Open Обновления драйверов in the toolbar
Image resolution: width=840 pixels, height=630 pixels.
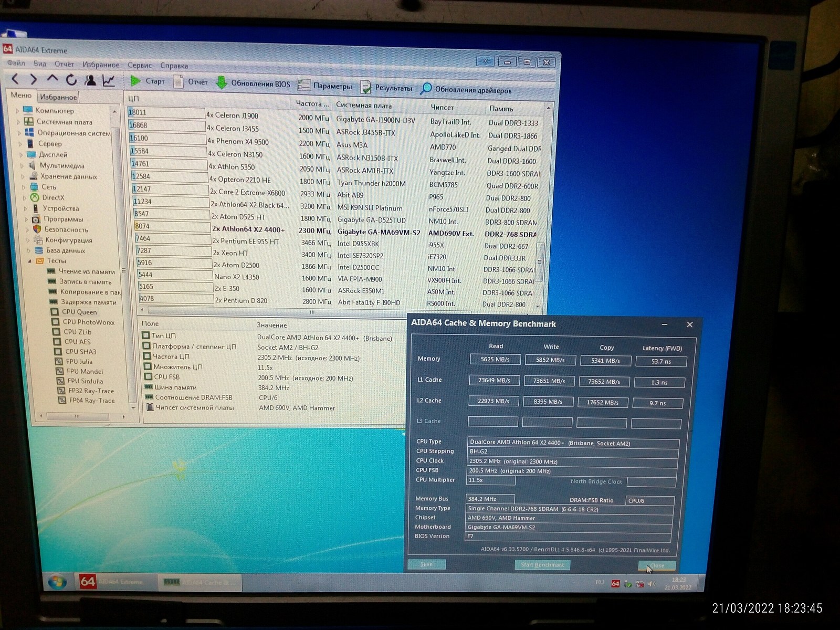[466, 90]
